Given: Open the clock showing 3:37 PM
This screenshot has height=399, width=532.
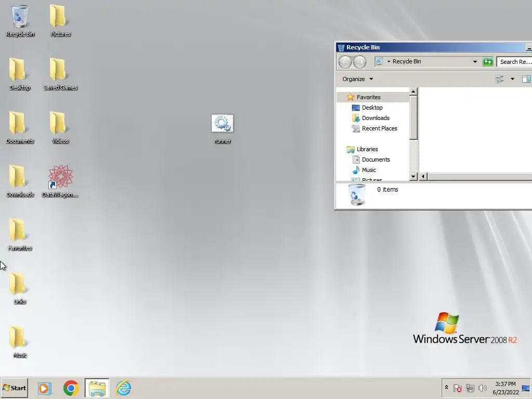Looking at the screenshot, I should point(506,388).
